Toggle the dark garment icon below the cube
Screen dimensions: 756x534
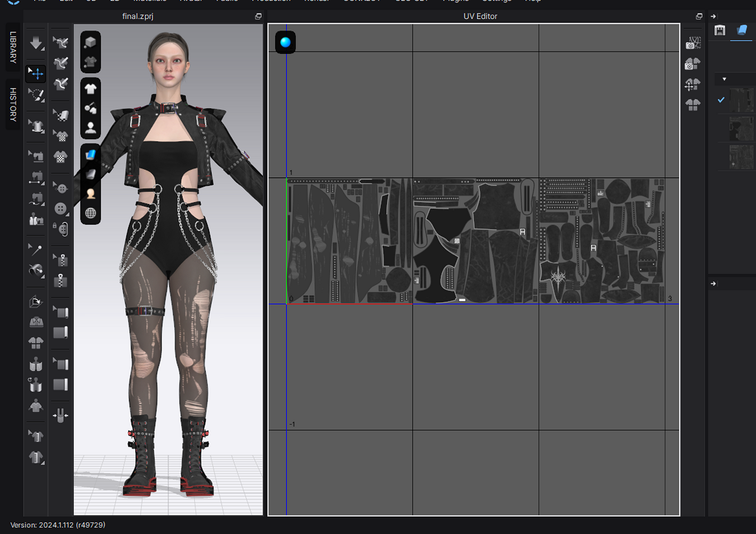click(91, 62)
